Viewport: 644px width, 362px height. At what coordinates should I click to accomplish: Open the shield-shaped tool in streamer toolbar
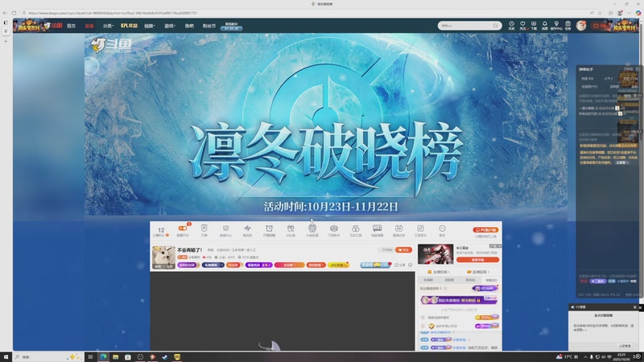(204, 228)
